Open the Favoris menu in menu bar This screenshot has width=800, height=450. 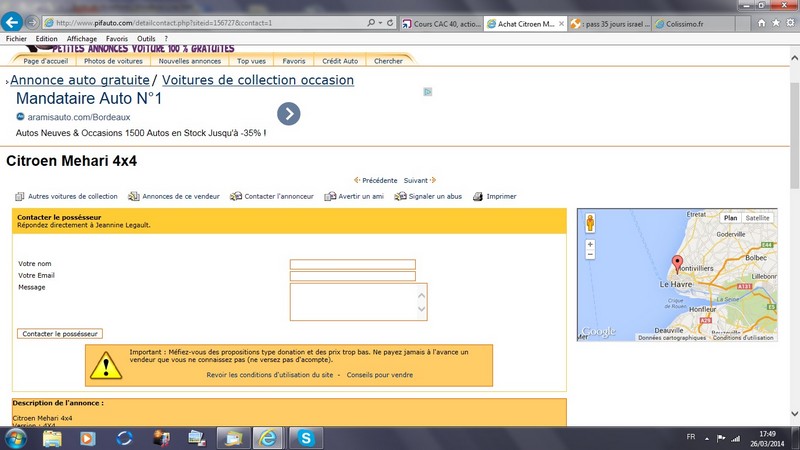(117, 39)
